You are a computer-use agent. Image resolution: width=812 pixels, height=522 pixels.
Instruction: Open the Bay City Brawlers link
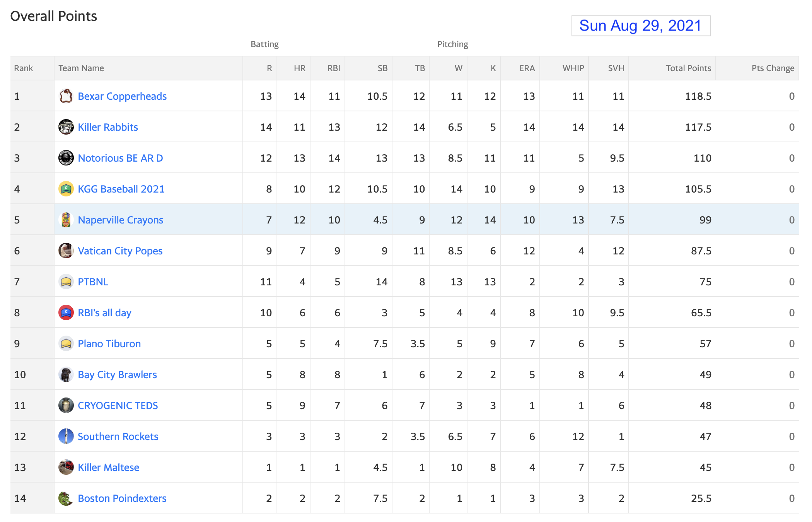pyautogui.click(x=117, y=375)
